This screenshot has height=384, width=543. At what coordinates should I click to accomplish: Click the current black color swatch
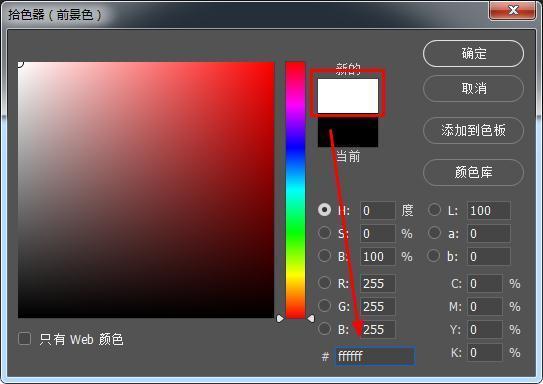[348, 132]
